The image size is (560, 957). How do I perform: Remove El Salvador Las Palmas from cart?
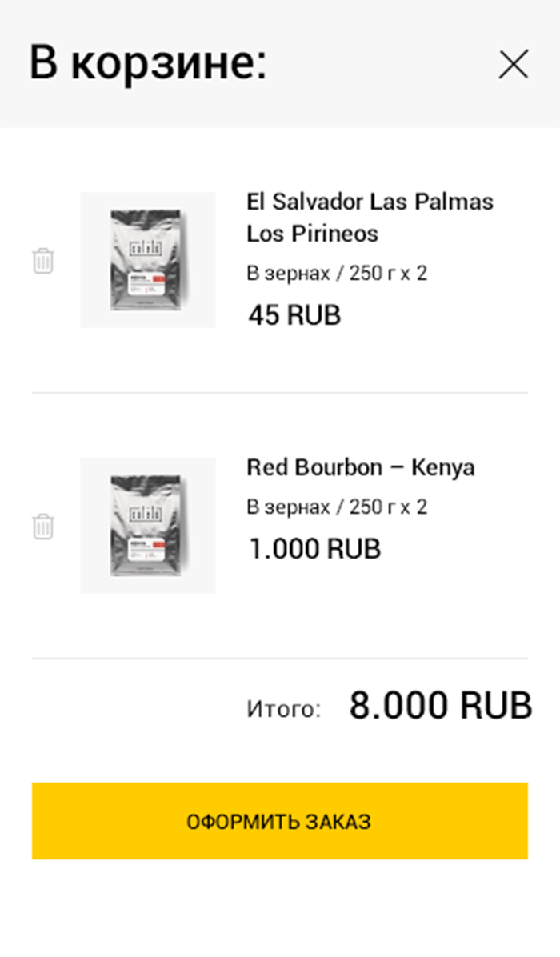click(x=43, y=261)
